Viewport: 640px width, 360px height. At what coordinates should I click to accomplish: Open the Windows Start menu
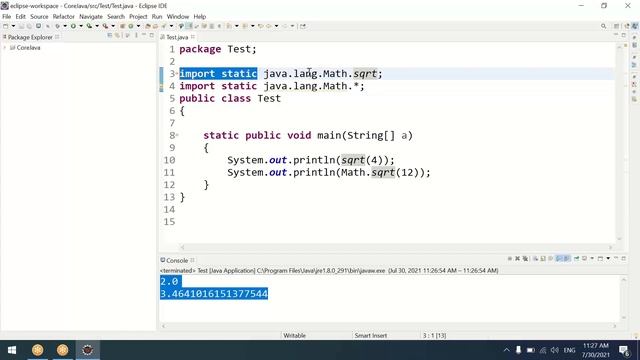[12, 350]
